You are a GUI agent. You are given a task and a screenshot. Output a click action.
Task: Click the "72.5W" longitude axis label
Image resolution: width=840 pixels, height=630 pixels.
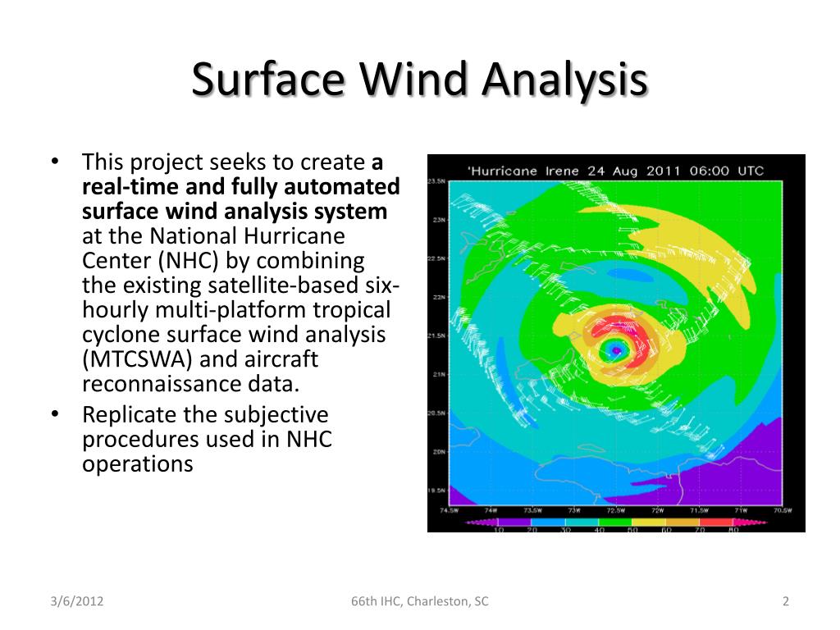(615, 510)
